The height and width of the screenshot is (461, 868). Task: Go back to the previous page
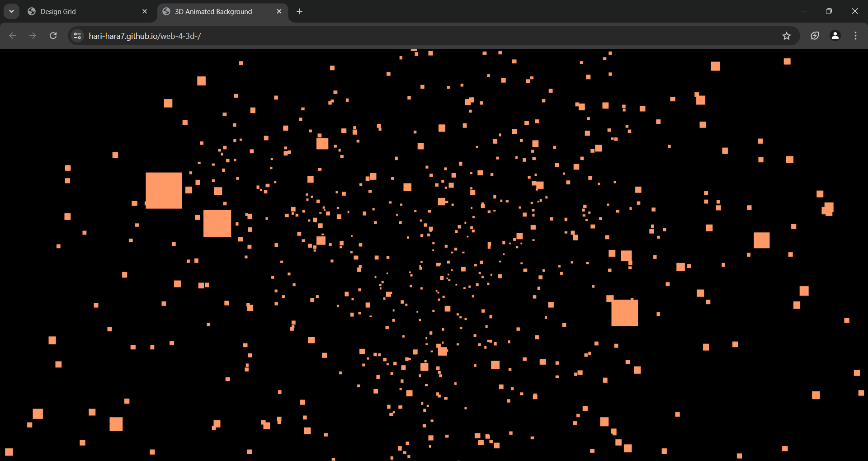(x=13, y=36)
